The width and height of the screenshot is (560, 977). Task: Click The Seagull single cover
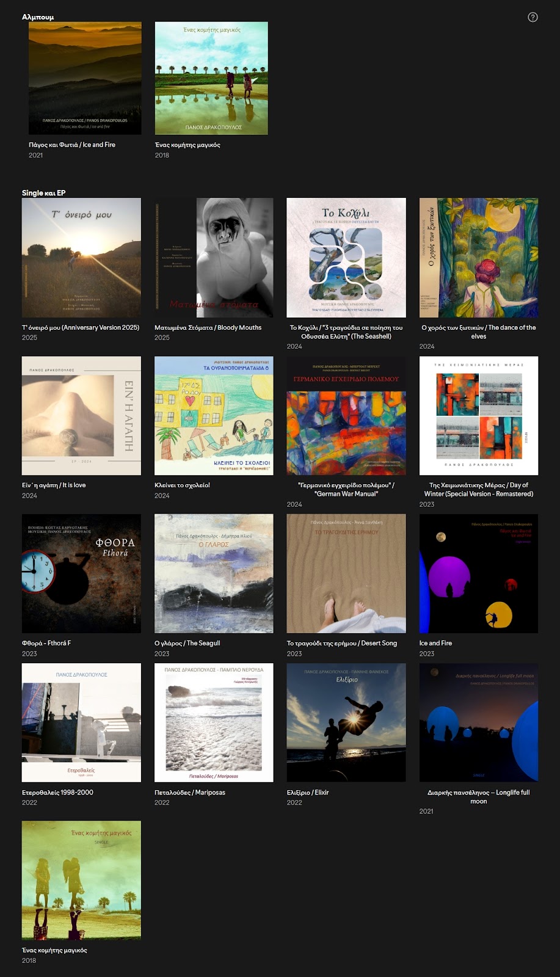click(x=214, y=573)
